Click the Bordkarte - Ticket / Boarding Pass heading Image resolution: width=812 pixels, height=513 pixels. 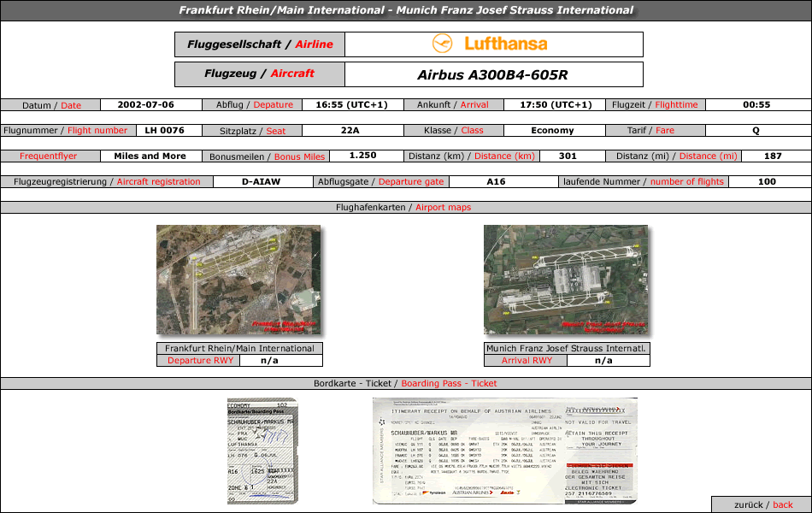[406, 383]
